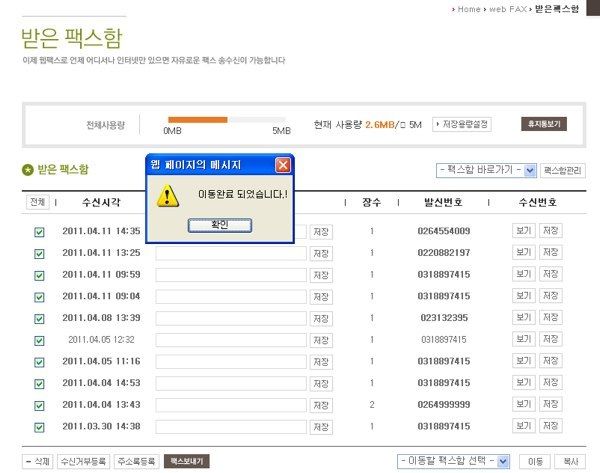Click memo field for 2011.04.08 13:39 fax
The height and width of the screenshot is (473, 600).
[x=231, y=319]
